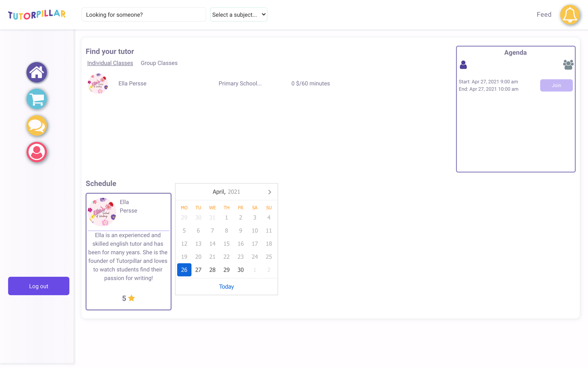Select April 1 on the calendar

226,218
